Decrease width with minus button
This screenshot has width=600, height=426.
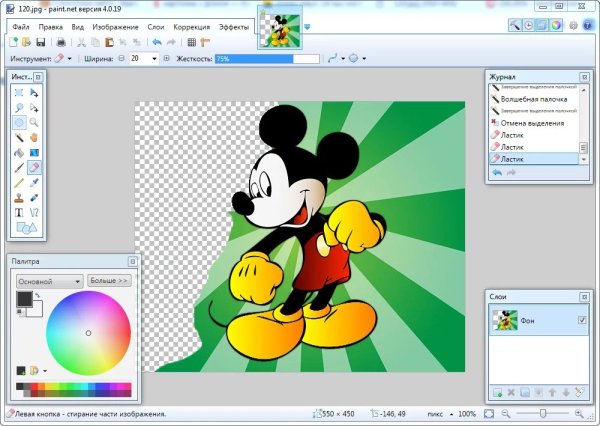coord(122,59)
